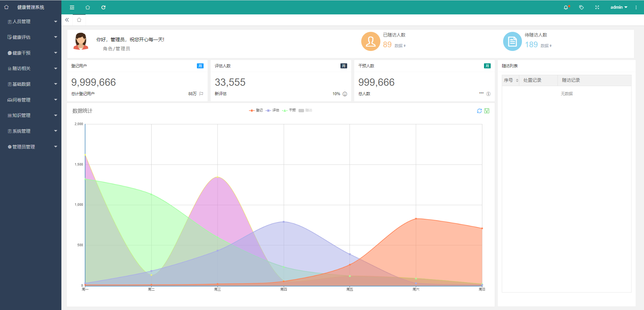Viewport: 644px width, 310px height.
Task: Open the admin user dropdown
Action: pyautogui.click(x=619, y=7)
